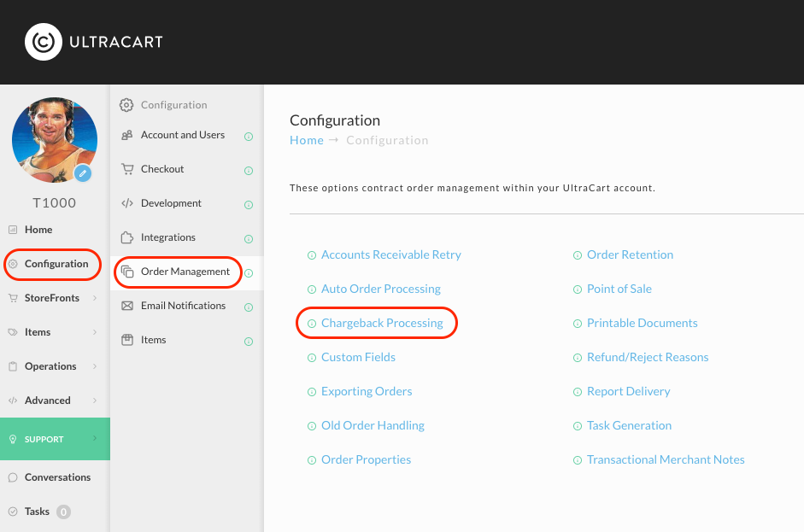
Task: Click the Configuration breadcrumb text
Action: tap(387, 140)
